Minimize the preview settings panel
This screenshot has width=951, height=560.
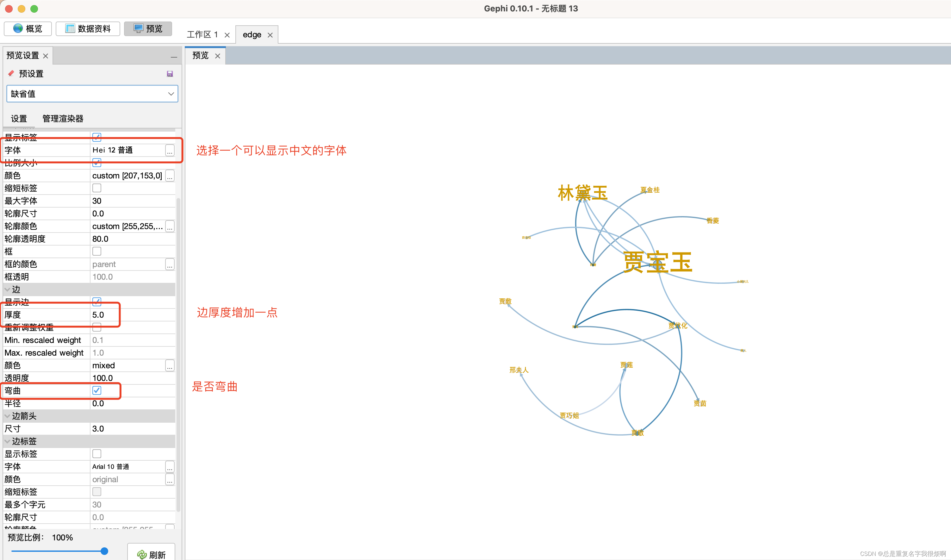(x=174, y=57)
